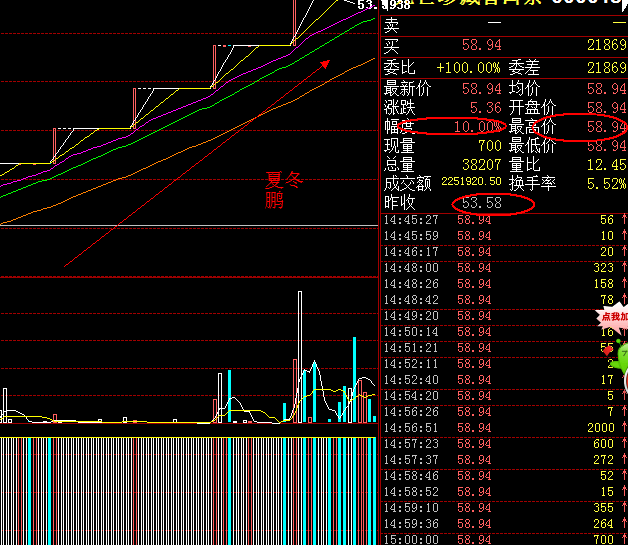
Task: Click the 最高价 label
Action: pyautogui.click(x=532, y=127)
